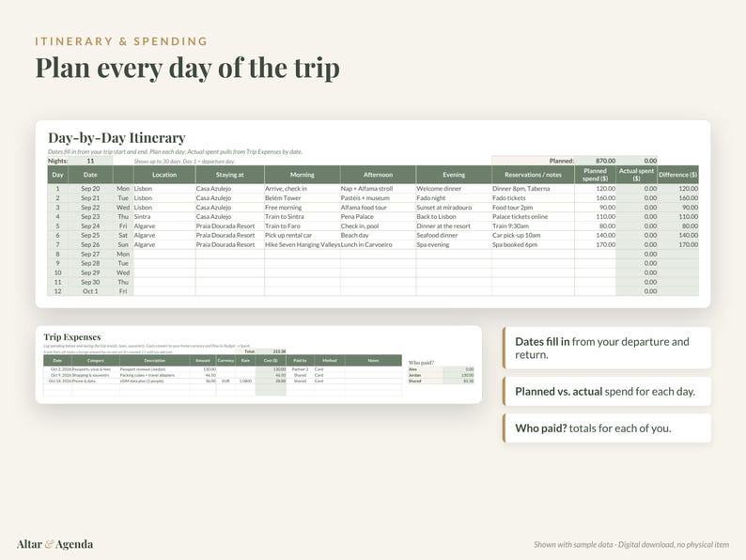Viewport: 746px width, 560px height.
Task: Select the "Seafood dinner" cell
Action: pyautogui.click(x=454, y=235)
